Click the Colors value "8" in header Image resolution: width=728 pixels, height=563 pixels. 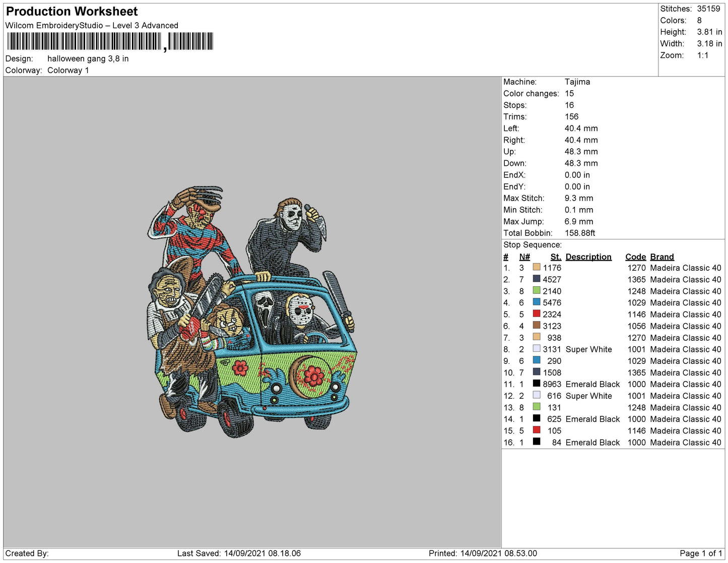point(699,20)
